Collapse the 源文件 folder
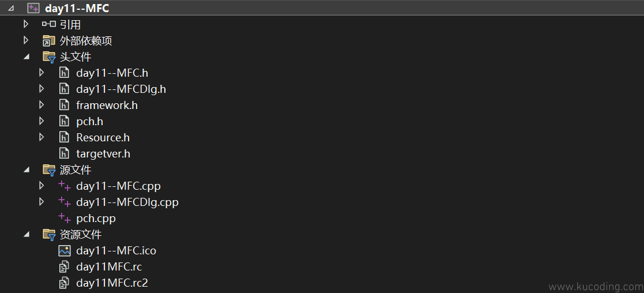The height and width of the screenshot is (293, 644). tap(27, 170)
